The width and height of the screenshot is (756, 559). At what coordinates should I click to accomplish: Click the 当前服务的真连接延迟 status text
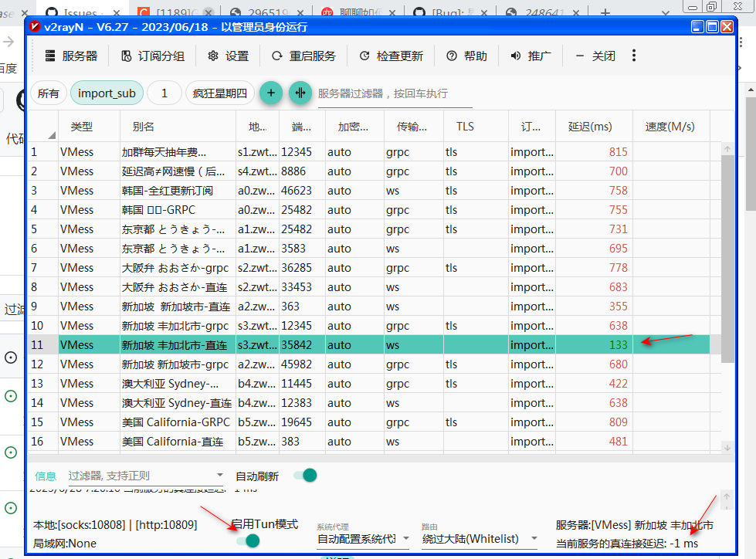point(627,544)
